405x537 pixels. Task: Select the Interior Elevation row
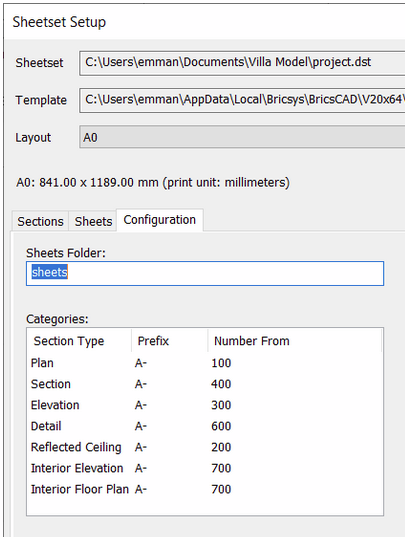[205, 468]
